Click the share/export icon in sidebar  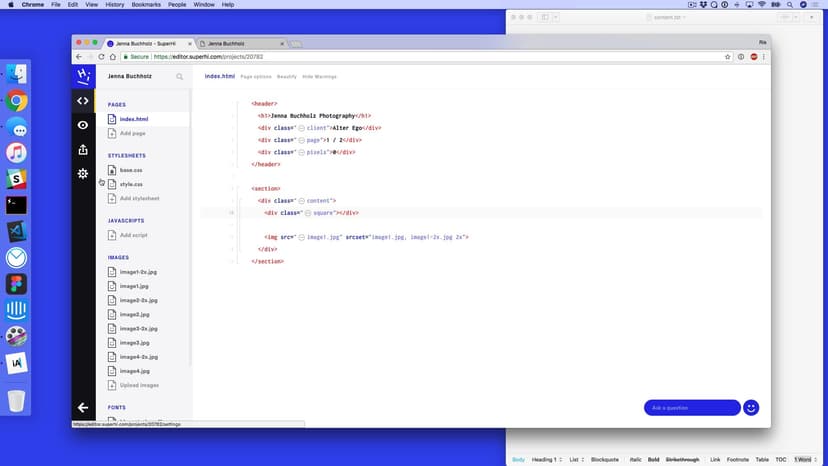(83, 150)
